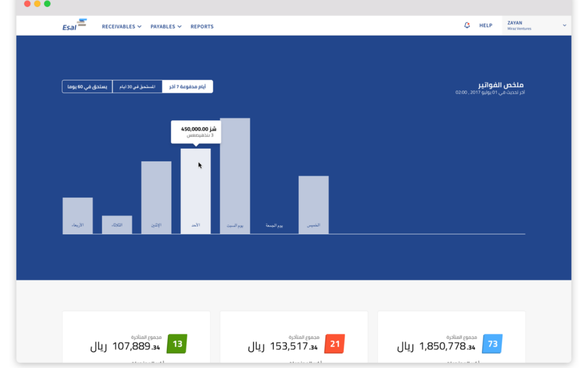Image resolution: width=588 pixels, height=368 pixels.
Task: Click the highlighted Sunday bar in chart
Action: point(196,191)
